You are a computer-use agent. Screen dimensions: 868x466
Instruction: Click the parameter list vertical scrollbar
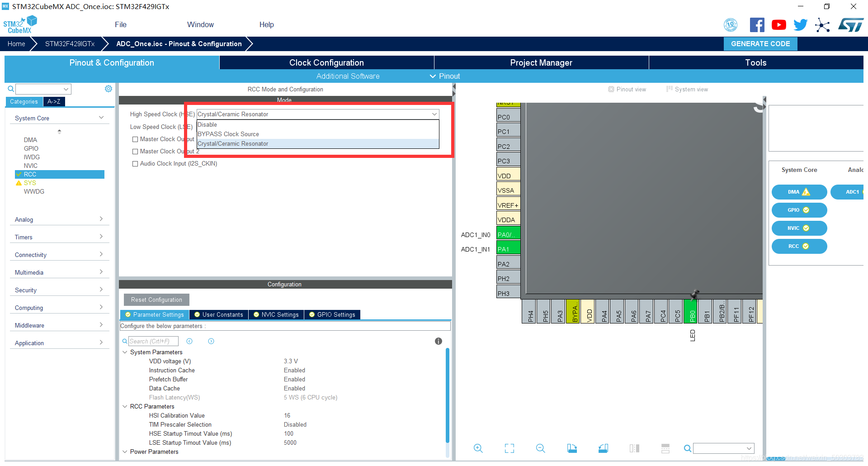(x=448, y=396)
